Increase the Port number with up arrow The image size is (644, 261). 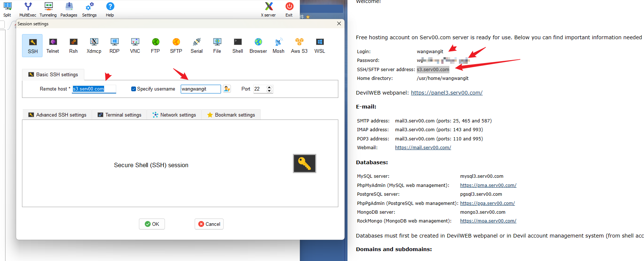point(269,87)
